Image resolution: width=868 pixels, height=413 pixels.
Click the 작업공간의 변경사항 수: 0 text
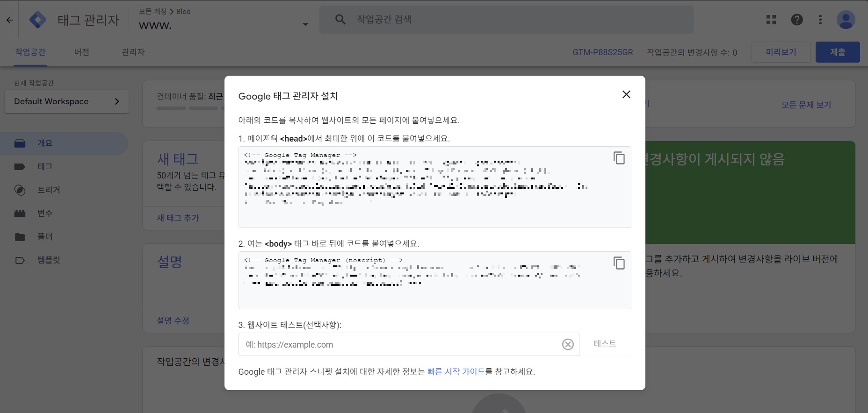tap(692, 52)
